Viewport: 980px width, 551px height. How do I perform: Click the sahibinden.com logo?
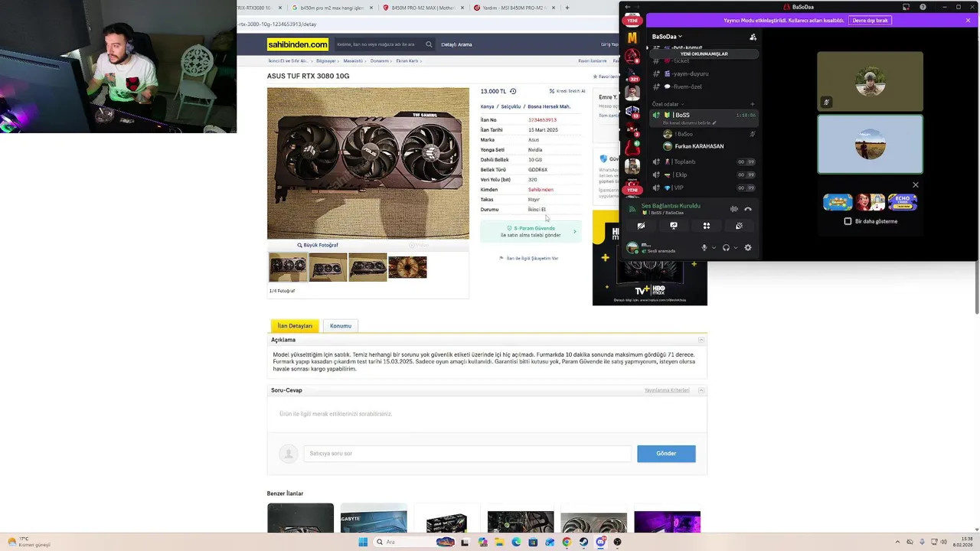[x=298, y=44]
